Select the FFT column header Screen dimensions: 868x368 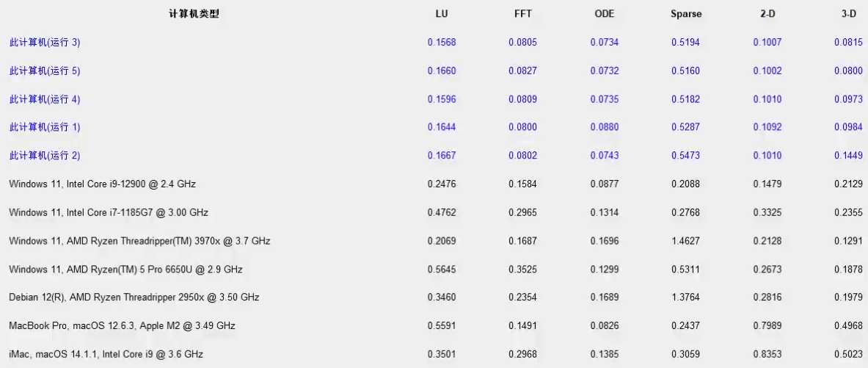point(523,14)
